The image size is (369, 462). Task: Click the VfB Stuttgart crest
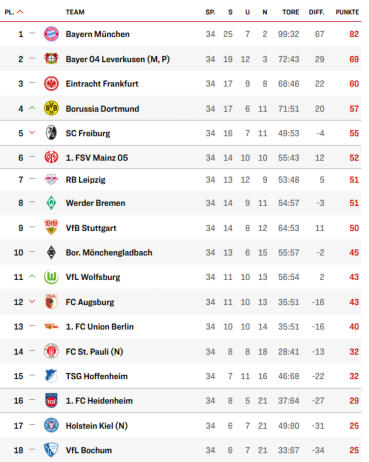pyautogui.click(x=51, y=227)
